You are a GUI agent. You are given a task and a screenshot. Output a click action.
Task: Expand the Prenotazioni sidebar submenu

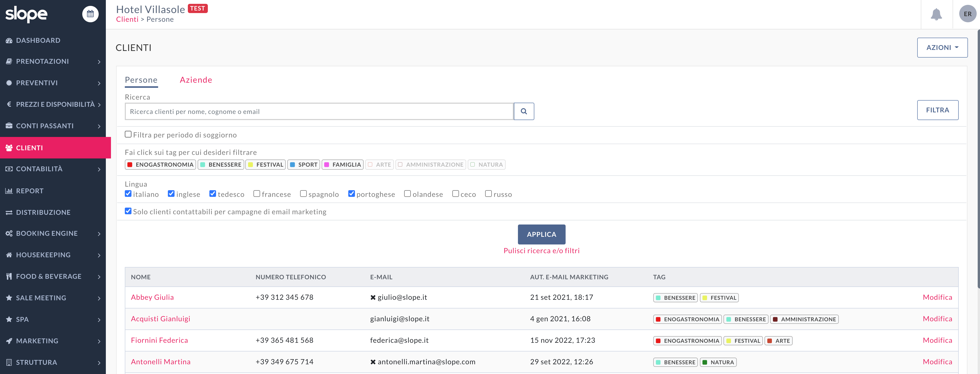pyautogui.click(x=99, y=62)
